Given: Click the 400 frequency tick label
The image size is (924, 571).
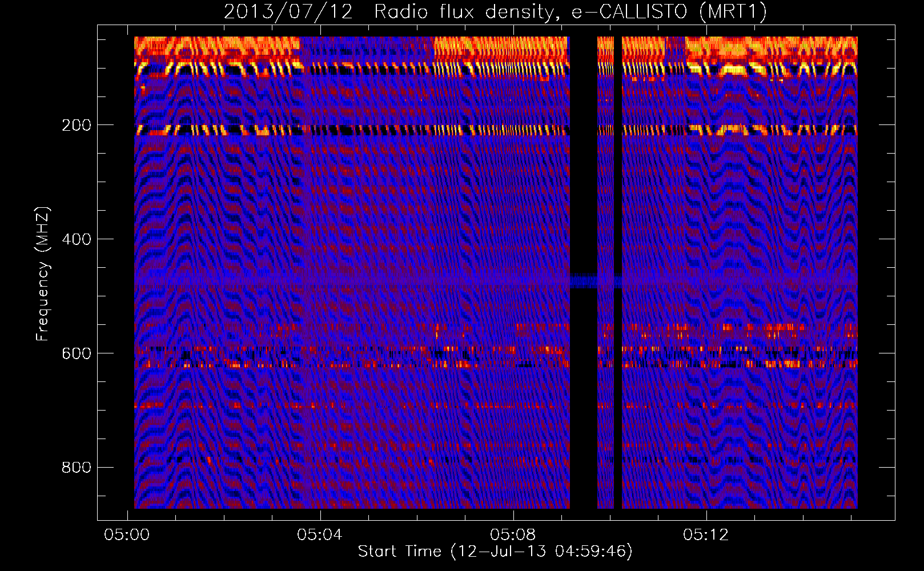Looking at the screenshot, I should tap(77, 239).
